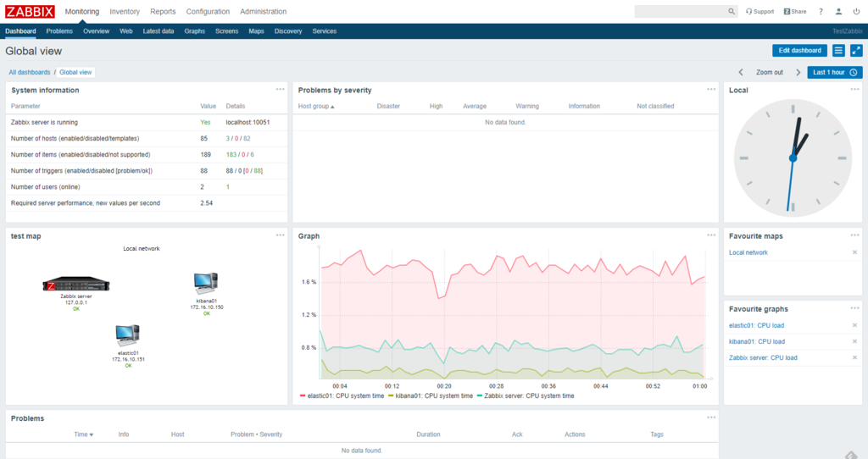This screenshot has height=459, width=868.
Task: Enter fullscreen kiosk mode icon
Action: (856, 50)
